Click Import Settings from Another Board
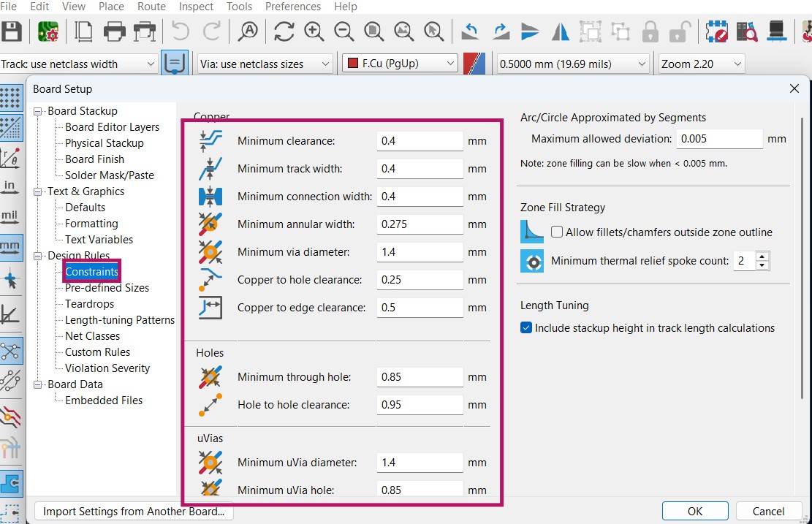The height and width of the screenshot is (524, 812). (x=134, y=511)
